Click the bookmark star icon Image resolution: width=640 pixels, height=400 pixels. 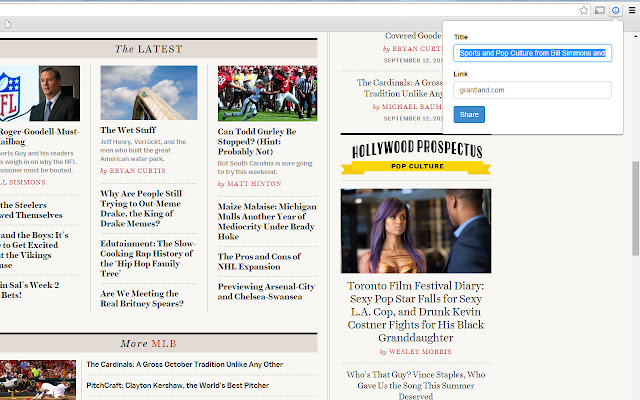click(584, 10)
